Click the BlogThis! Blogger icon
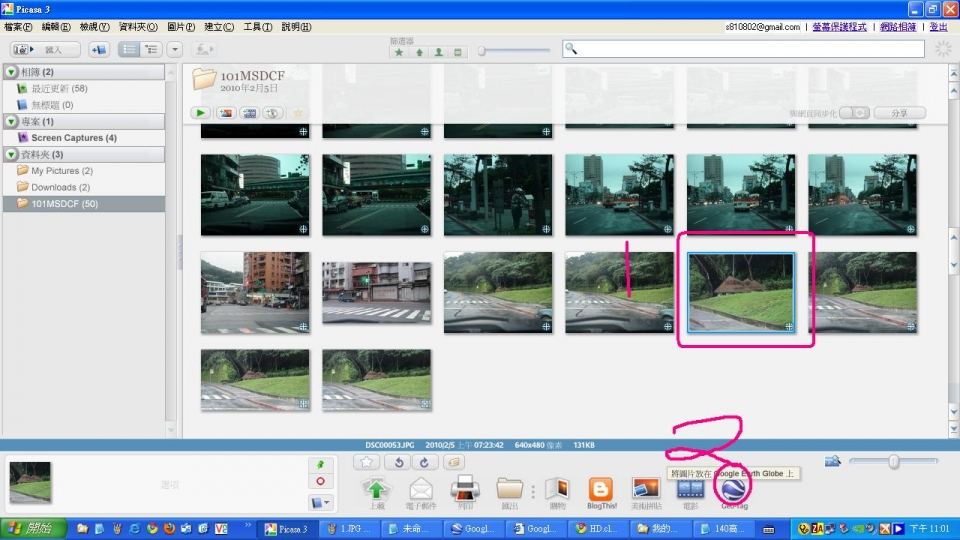Viewport: 960px width, 540px height. [x=601, y=488]
